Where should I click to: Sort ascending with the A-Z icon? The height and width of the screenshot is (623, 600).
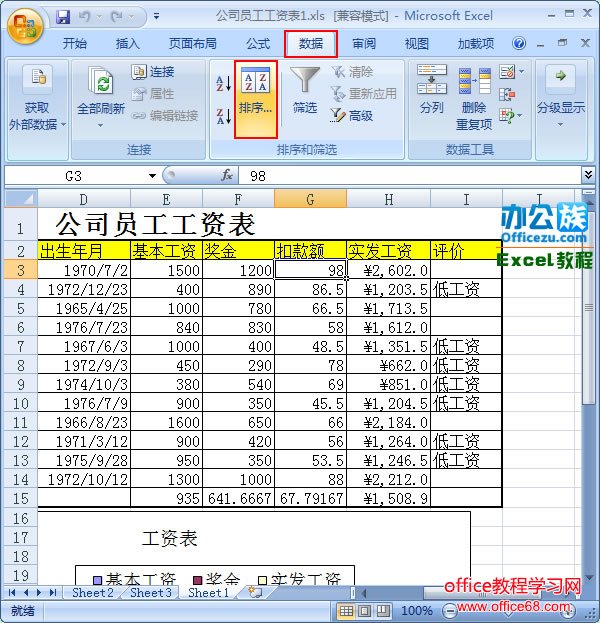223,83
